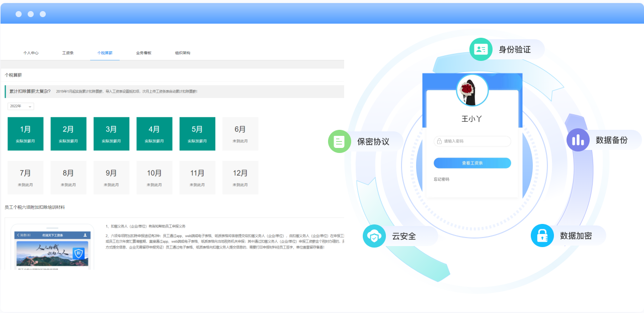Click the lock icon in password field
The image size is (644, 313).
(439, 141)
